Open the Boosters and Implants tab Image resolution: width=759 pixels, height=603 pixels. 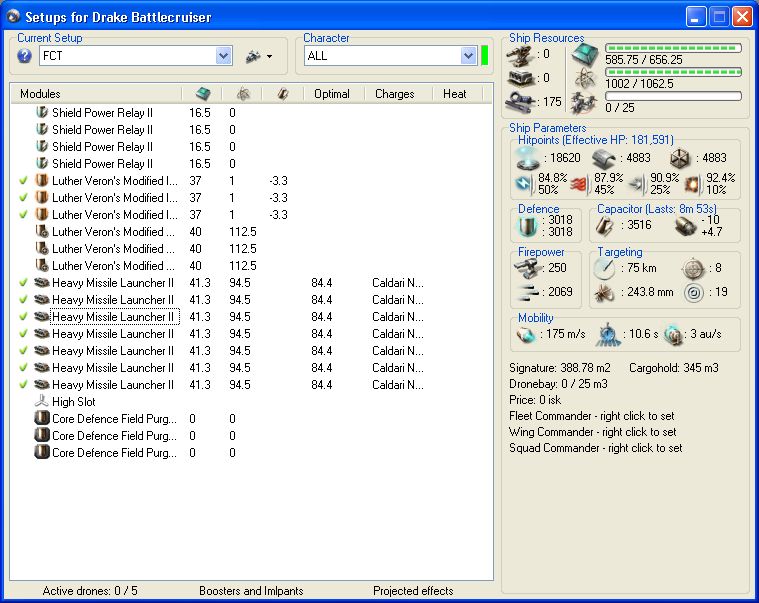[251, 591]
